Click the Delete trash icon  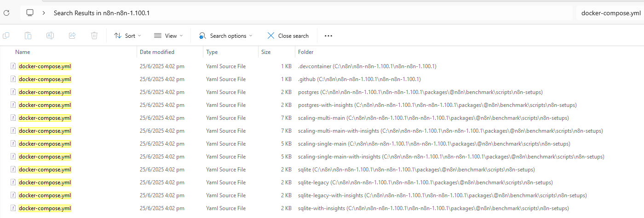coord(94,35)
